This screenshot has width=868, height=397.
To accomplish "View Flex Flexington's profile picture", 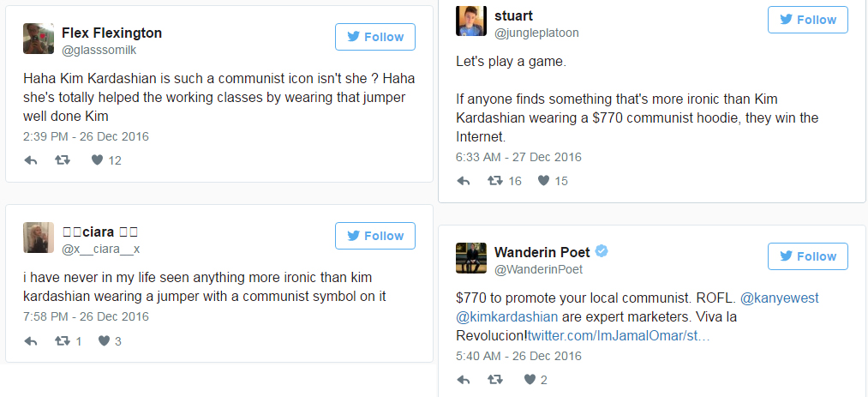I will pos(38,40).
